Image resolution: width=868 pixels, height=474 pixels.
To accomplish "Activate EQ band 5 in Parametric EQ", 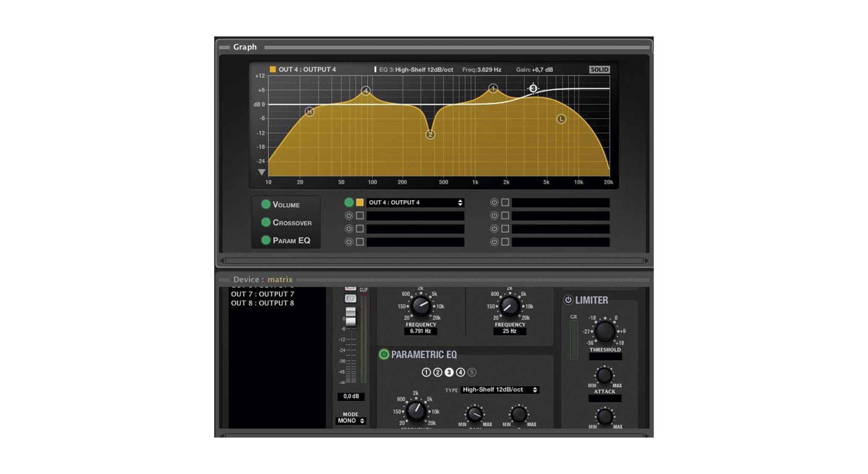I will [472, 372].
